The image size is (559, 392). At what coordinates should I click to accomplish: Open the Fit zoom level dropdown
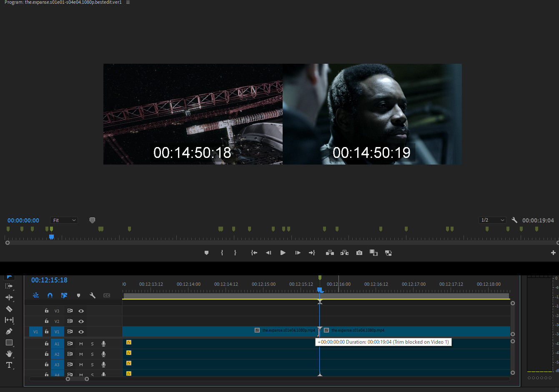pyautogui.click(x=64, y=220)
